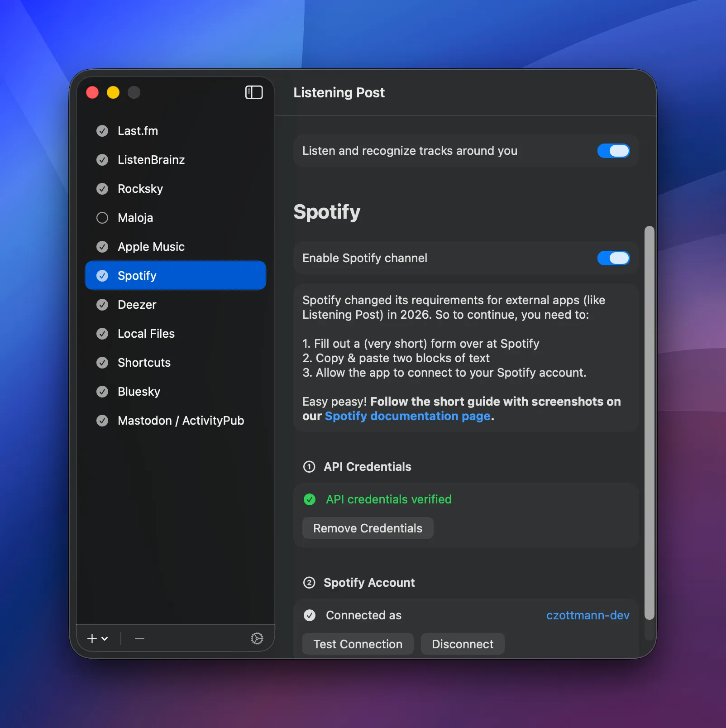Click the czottmann-dev account link
The image size is (726, 728).
click(587, 615)
